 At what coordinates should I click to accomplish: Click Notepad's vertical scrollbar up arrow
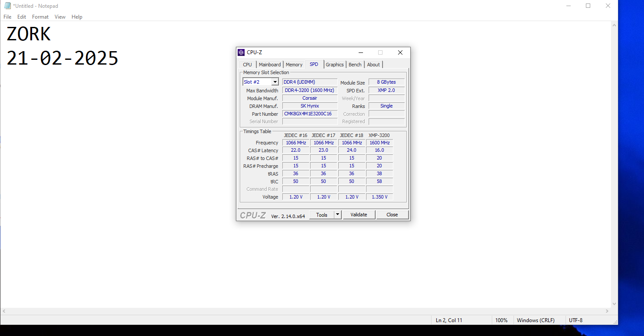[614, 25]
